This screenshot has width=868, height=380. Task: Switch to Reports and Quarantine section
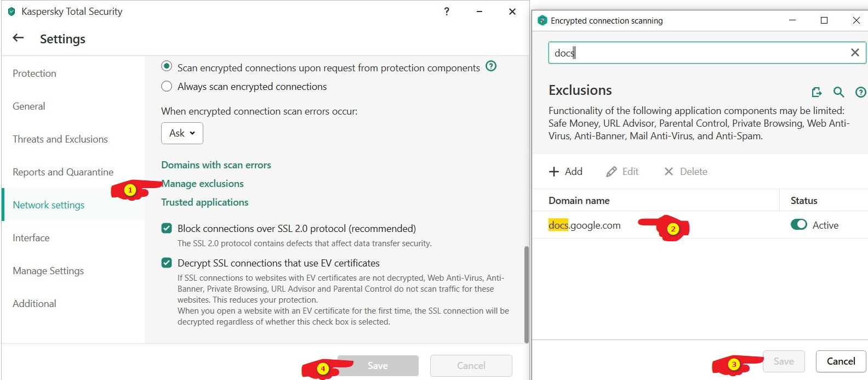click(x=63, y=172)
